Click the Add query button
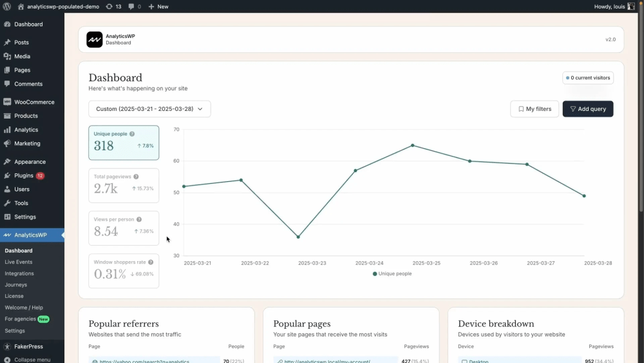644x363 pixels. click(x=588, y=109)
